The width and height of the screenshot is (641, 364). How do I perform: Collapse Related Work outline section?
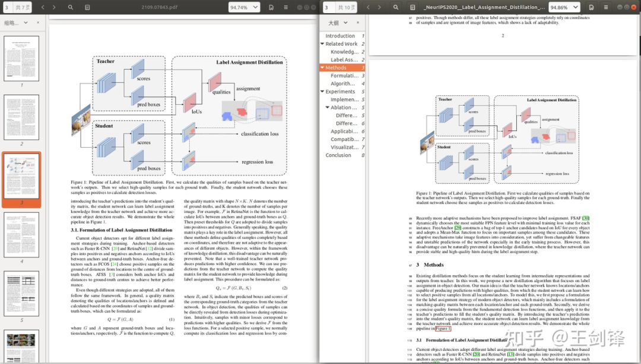coord(322,44)
